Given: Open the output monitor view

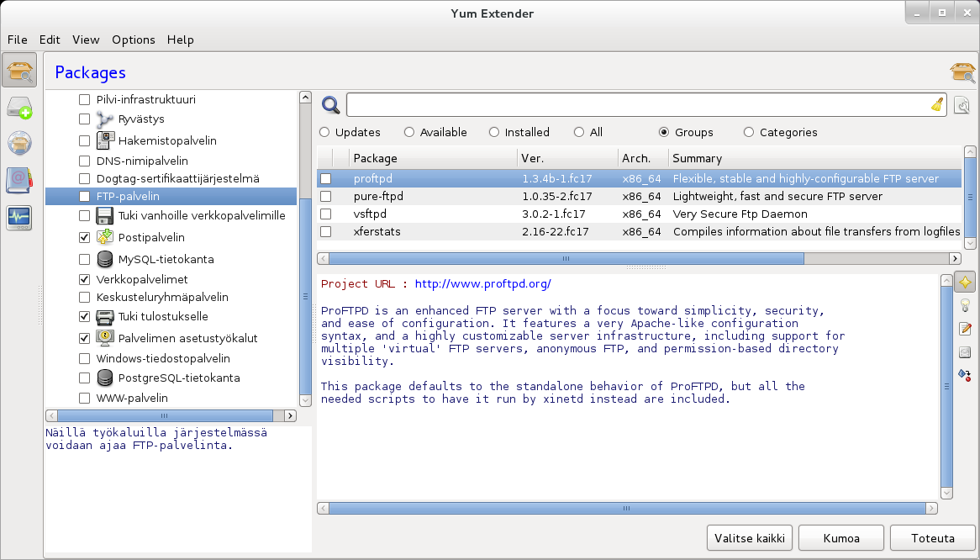Looking at the screenshot, I should 19,218.
